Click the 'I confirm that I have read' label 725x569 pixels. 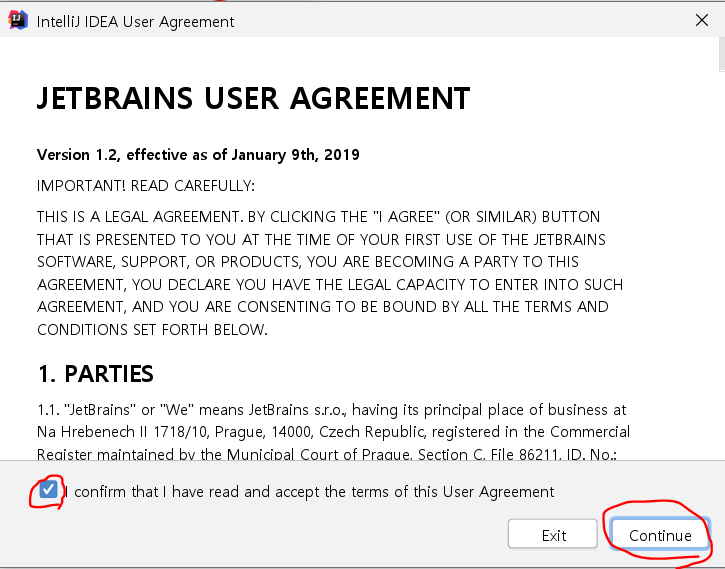tap(309, 491)
